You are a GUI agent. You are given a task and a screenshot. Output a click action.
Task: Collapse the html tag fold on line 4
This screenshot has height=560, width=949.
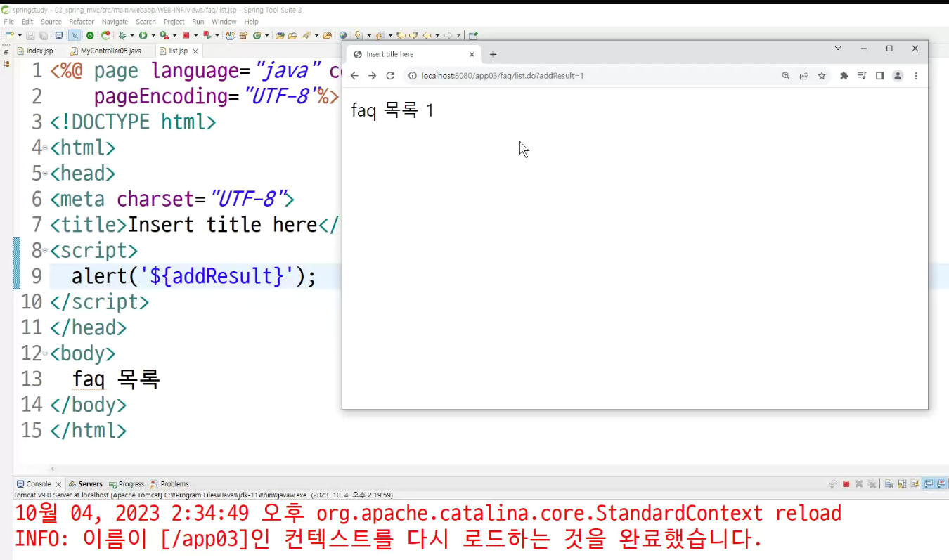tap(45, 148)
